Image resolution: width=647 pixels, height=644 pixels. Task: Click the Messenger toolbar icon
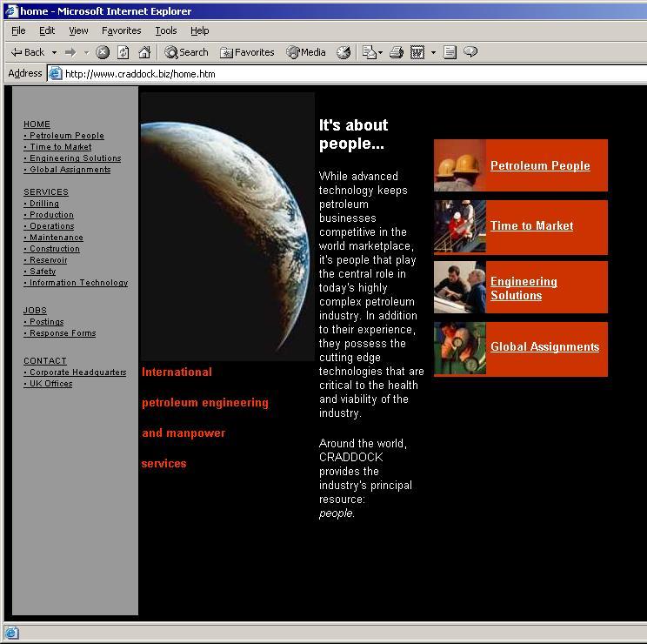(x=470, y=52)
